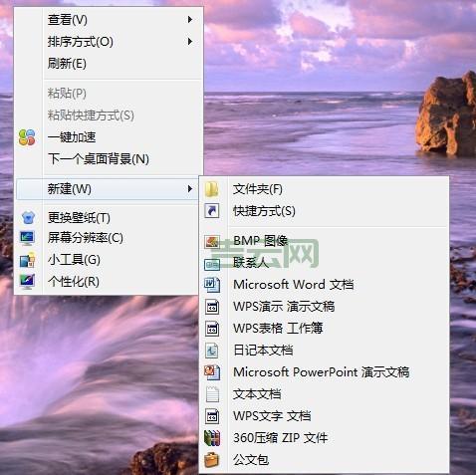The image size is (476, 475).
Task: Create a WPS表格 工作簿
Action: pos(324,329)
